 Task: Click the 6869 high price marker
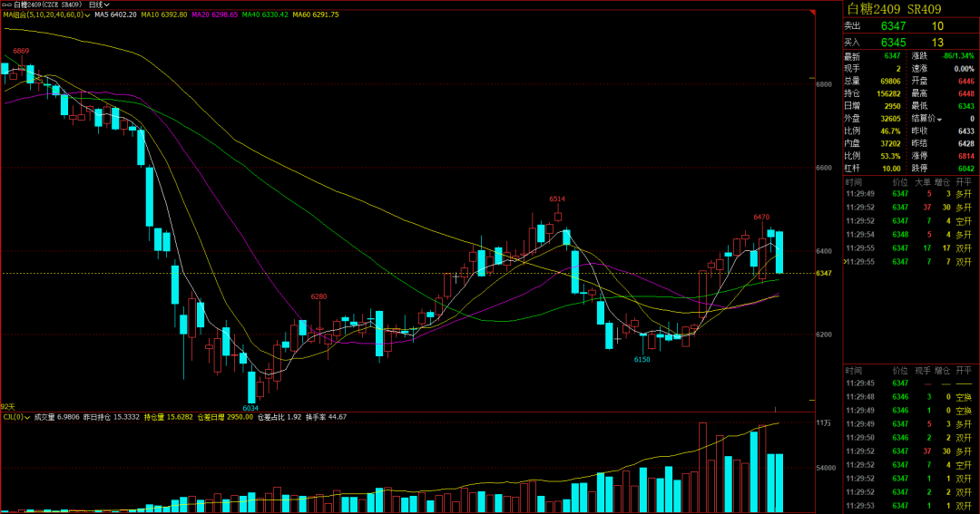(x=21, y=51)
